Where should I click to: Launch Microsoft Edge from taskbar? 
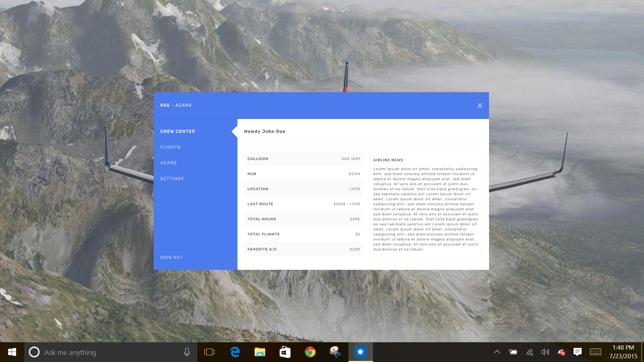coord(235,352)
